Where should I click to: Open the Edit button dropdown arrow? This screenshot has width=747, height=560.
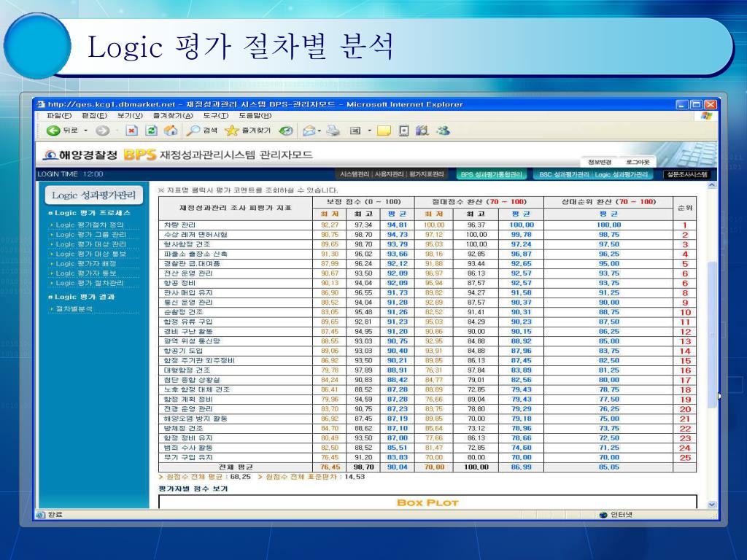coord(369,131)
